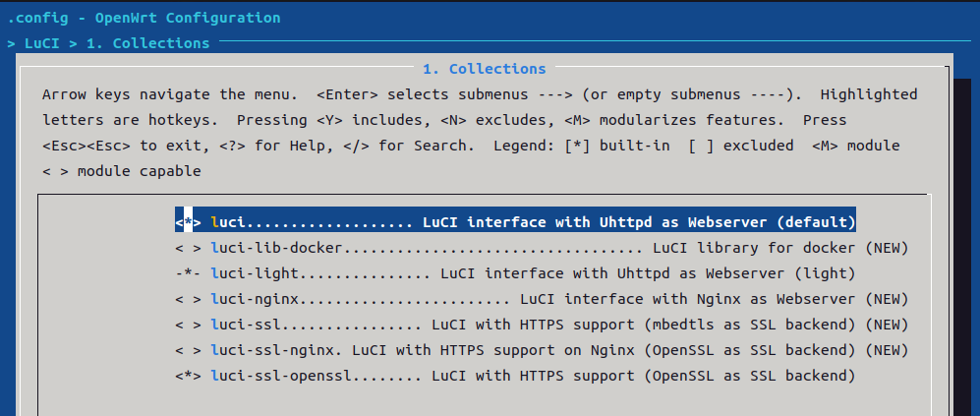980x416 pixels.
Task: Toggle the < > marker for luci-lib-docker
Action: [x=188, y=248]
